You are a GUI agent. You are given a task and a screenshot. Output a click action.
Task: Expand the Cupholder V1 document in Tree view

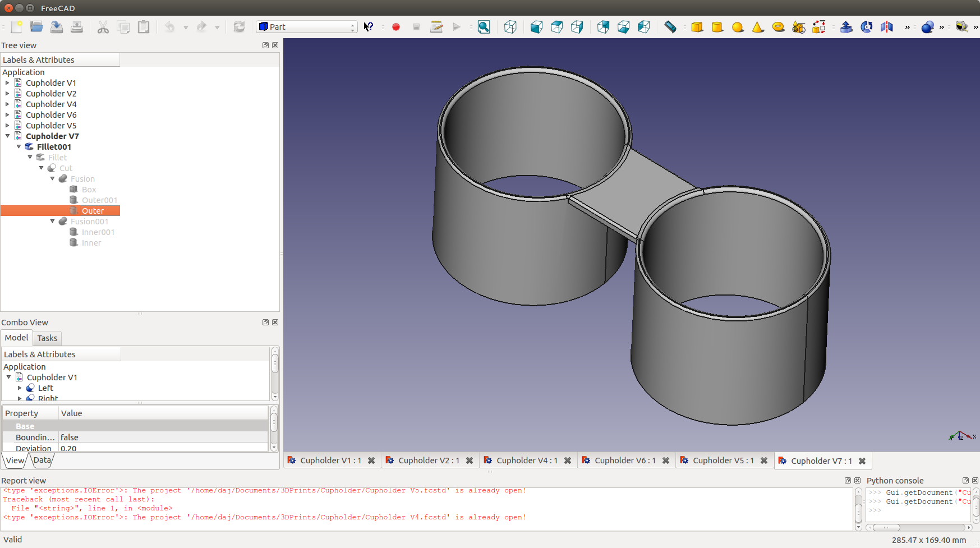(7, 83)
